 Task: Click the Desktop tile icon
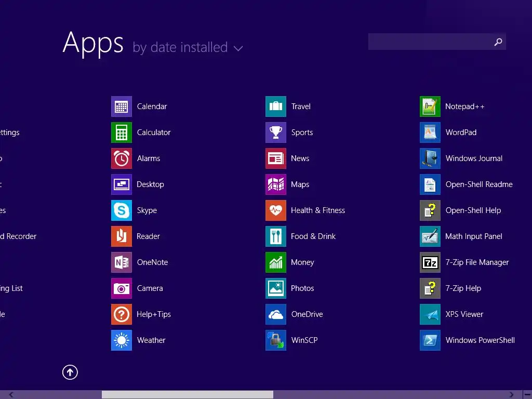pos(122,184)
